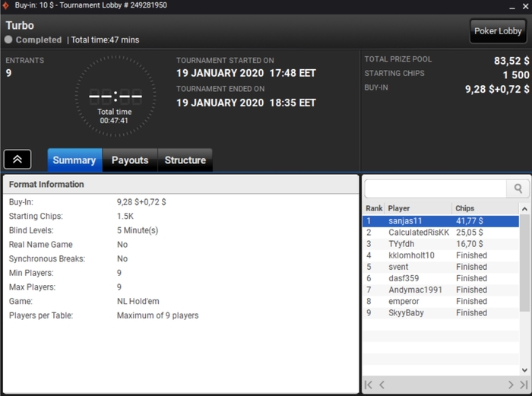
Task: Switch to the Structure tab
Action: [x=185, y=160]
